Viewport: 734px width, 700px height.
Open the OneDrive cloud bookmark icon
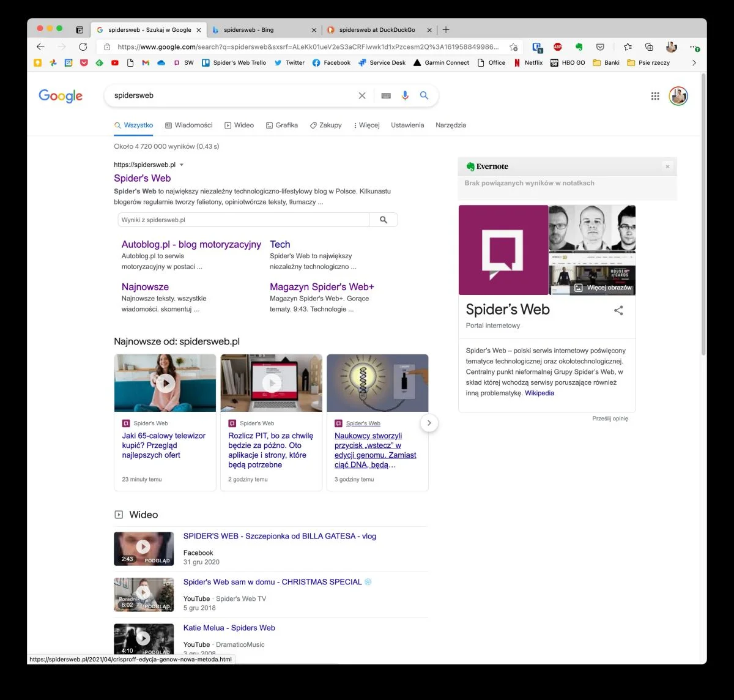pos(161,62)
